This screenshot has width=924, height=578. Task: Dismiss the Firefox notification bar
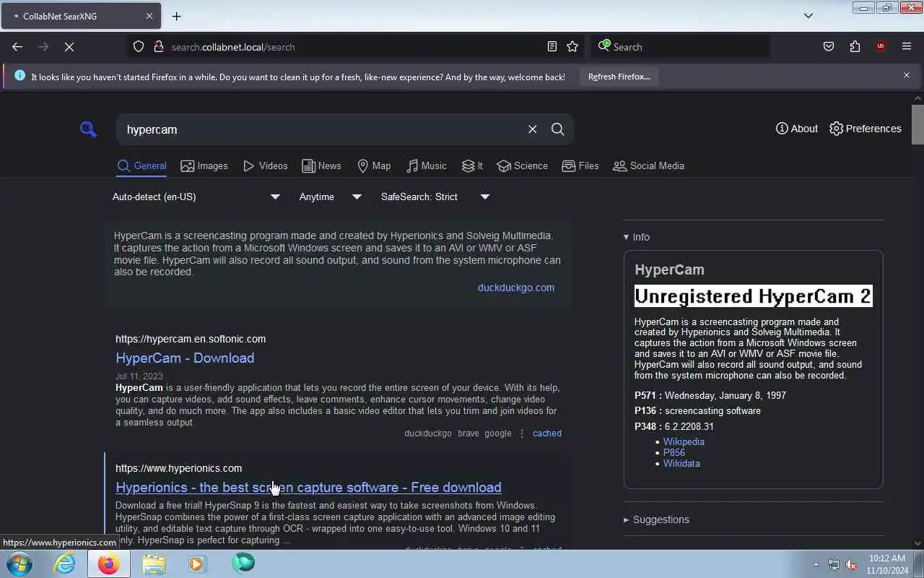pyautogui.click(x=907, y=75)
